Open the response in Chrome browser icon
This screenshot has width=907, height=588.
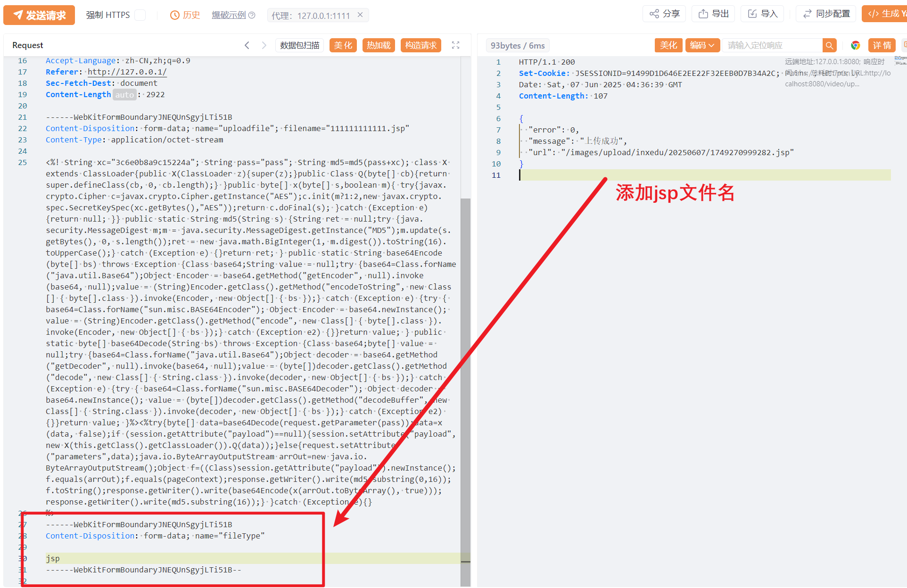[855, 45]
